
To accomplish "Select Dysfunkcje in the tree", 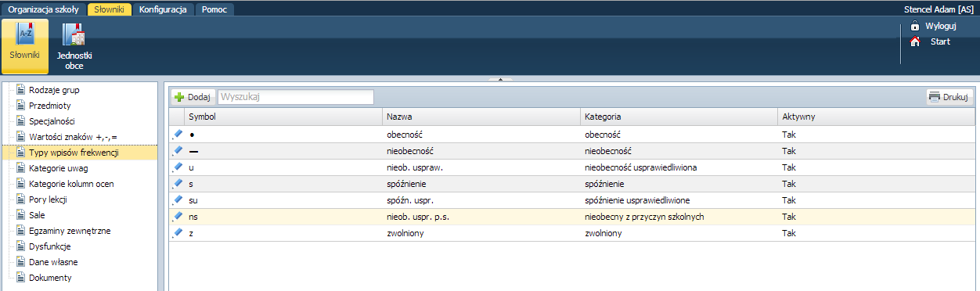I will click(x=49, y=246).
